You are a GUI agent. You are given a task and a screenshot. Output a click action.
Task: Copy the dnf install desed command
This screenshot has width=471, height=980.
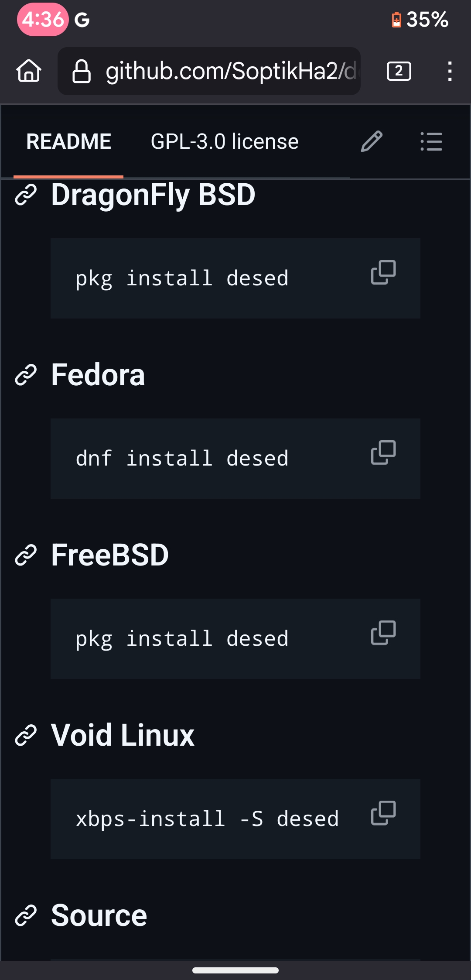tap(383, 453)
